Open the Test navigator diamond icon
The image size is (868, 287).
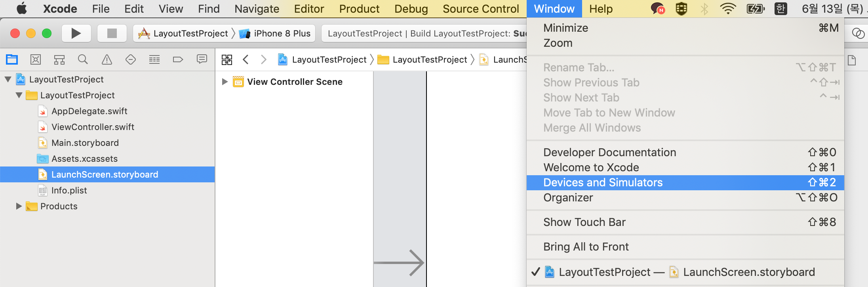[x=131, y=59]
